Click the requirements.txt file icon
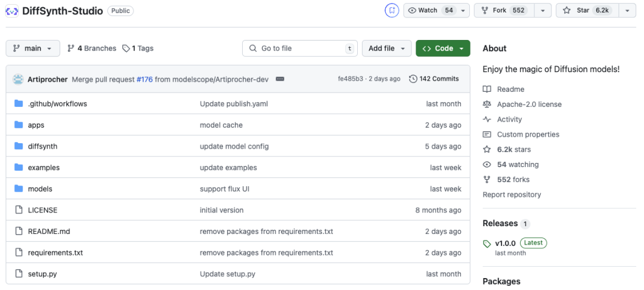 click(18, 252)
